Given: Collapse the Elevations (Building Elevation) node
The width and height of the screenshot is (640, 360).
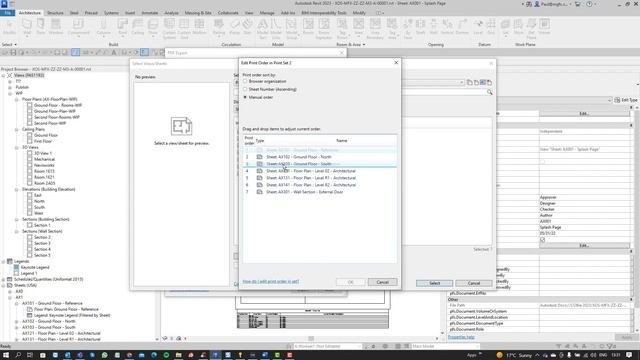Looking at the screenshot, I should pos(17,189).
